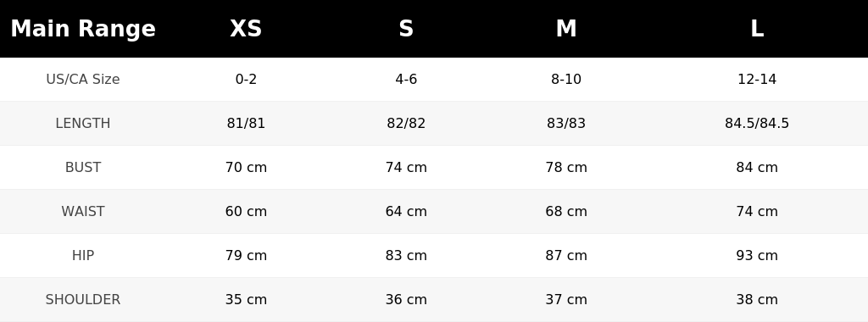
Task: Click the WAIST row label
Action: (x=83, y=211)
